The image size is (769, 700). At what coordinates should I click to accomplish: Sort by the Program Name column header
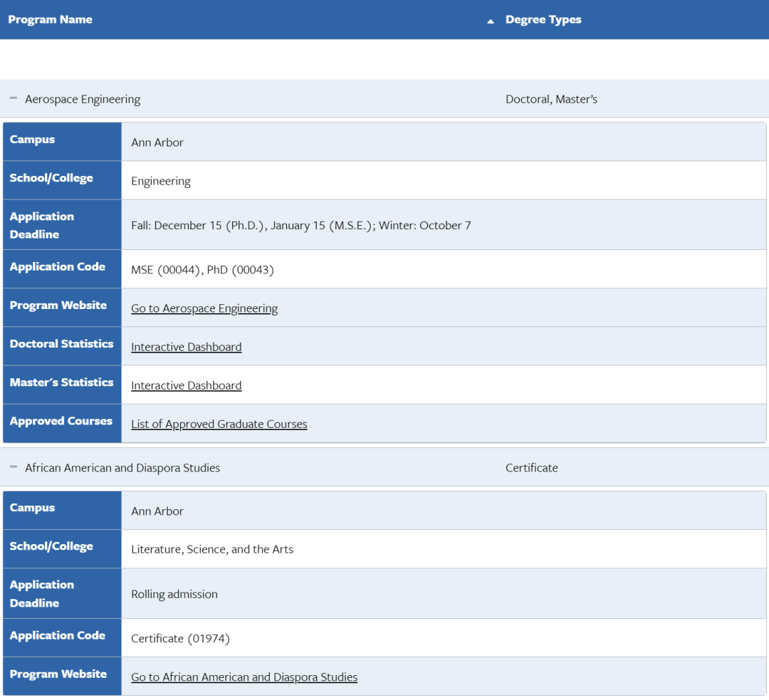point(50,20)
